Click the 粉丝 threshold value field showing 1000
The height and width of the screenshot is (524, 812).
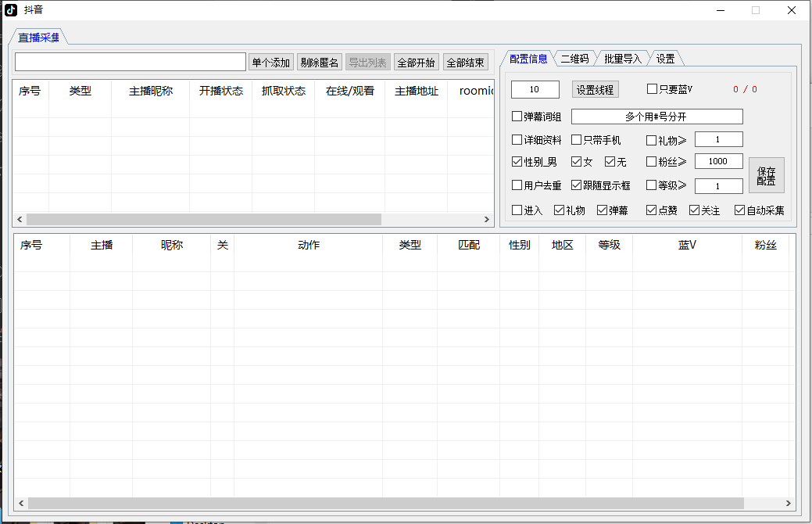point(718,161)
